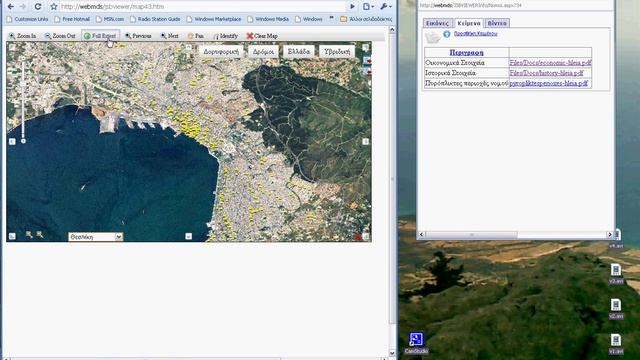Screen dimensions: 640x360
Task: Click browser vertical scrollbar up arrow
Action: coord(392,30)
